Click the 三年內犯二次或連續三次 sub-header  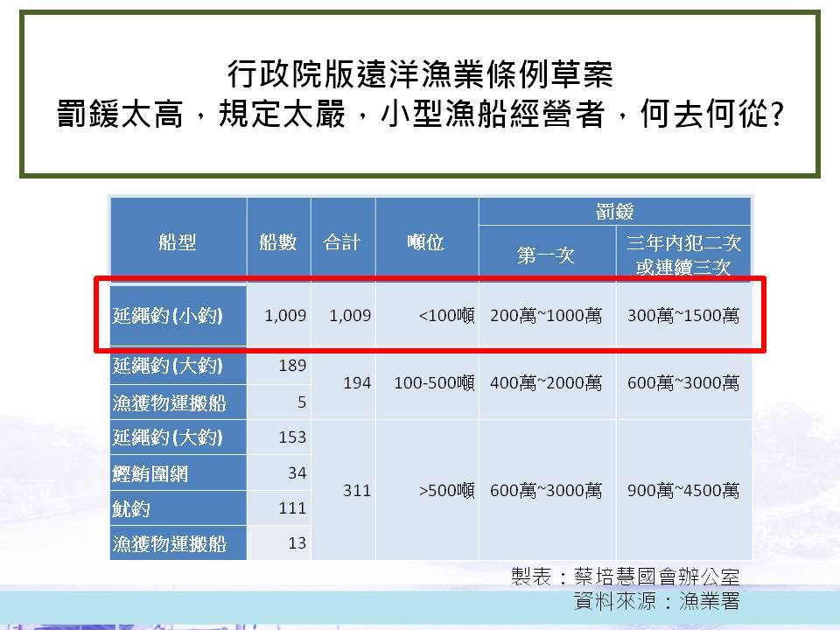[683, 255]
